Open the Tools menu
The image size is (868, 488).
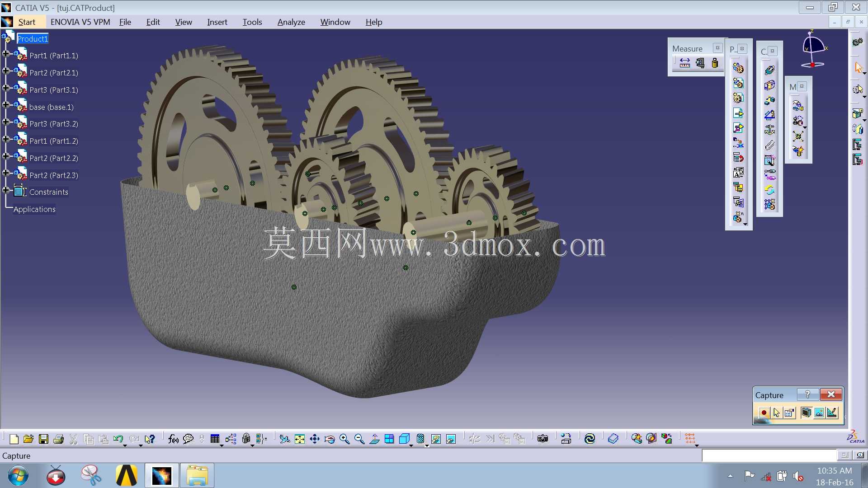tap(252, 22)
